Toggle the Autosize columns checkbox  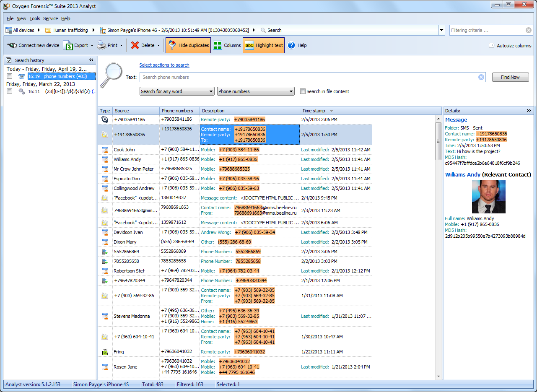pos(492,45)
